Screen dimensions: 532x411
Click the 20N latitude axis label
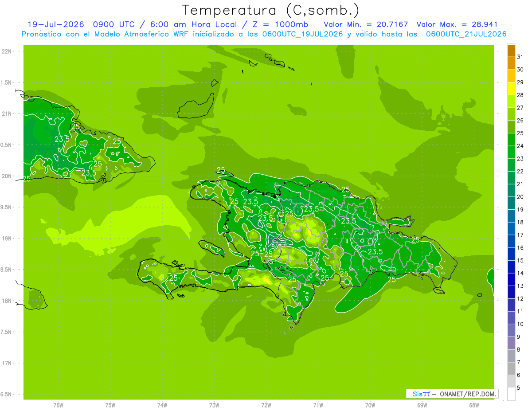tap(8, 176)
